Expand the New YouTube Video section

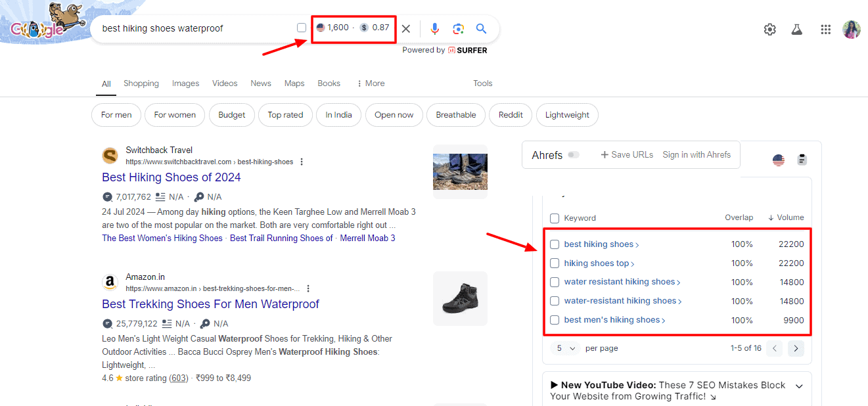pyautogui.click(x=799, y=386)
